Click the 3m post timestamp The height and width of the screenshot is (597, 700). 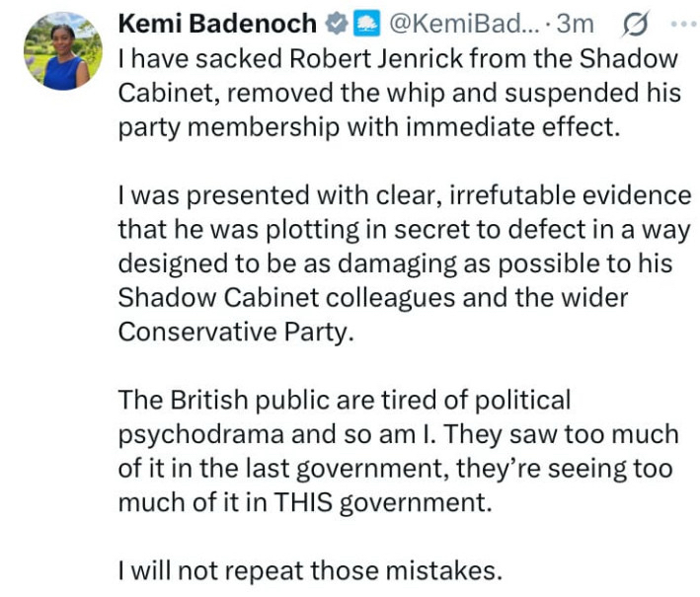tap(577, 24)
